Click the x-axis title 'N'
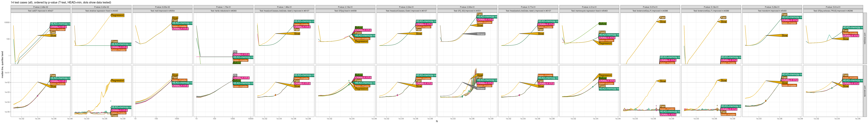 (x=437, y=122)
